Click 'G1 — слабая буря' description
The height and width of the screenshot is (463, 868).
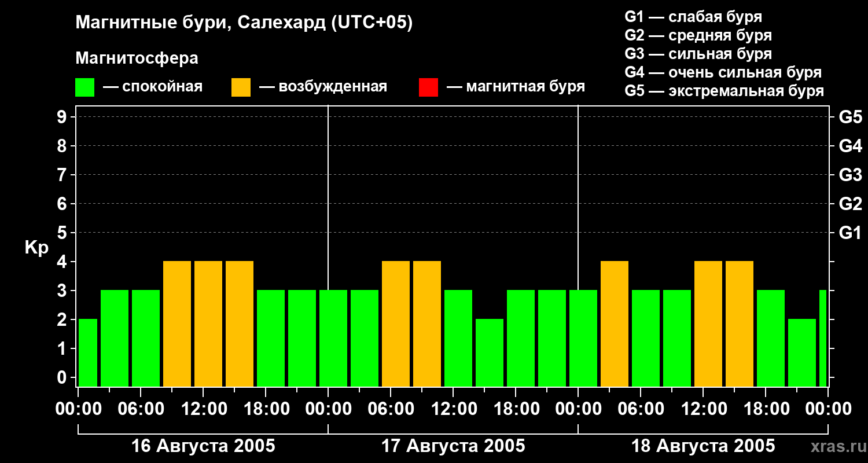(693, 17)
